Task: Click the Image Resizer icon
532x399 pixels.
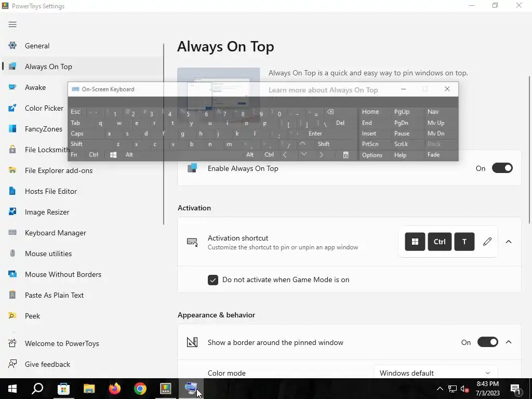Action: (x=12, y=212)
